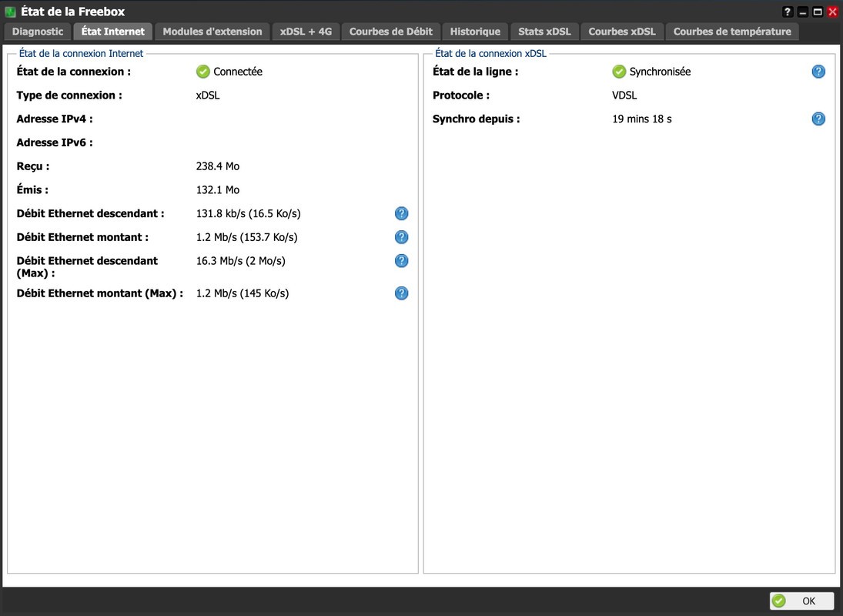Click the Débit Ethernet montant (Max) label
This screenshot has width=843, height=616.
[99, 293]
